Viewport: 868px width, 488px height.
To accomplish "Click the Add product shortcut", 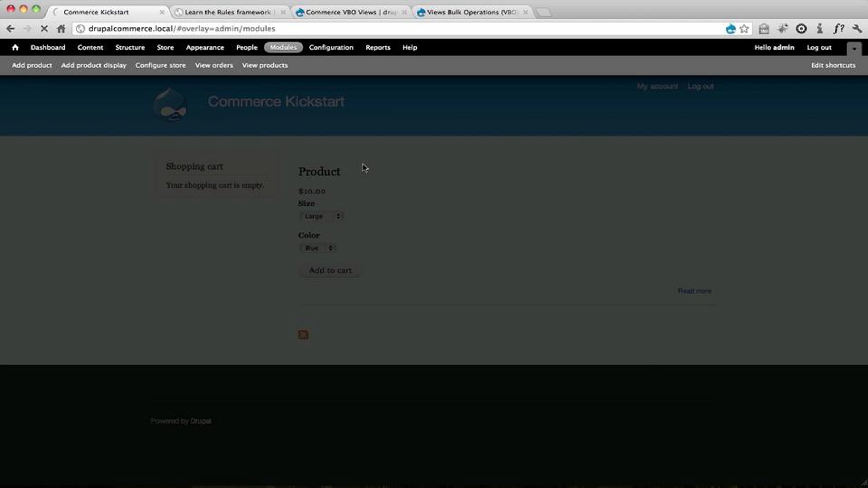I will pyautogui.click(x=32, y=65).
